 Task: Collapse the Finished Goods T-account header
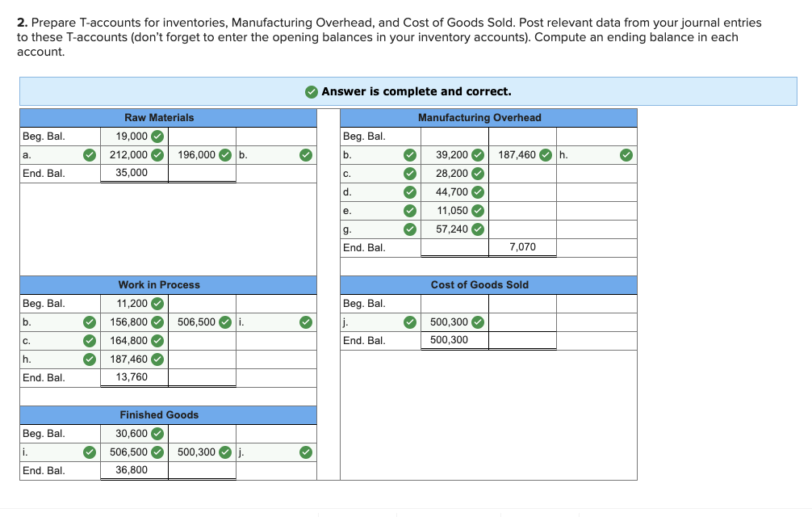158,414
